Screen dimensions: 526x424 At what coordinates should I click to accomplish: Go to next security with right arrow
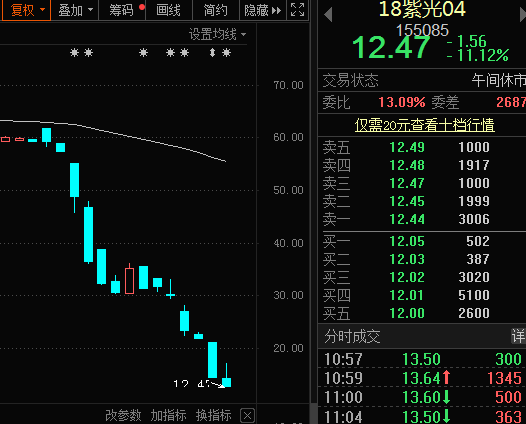522,15
